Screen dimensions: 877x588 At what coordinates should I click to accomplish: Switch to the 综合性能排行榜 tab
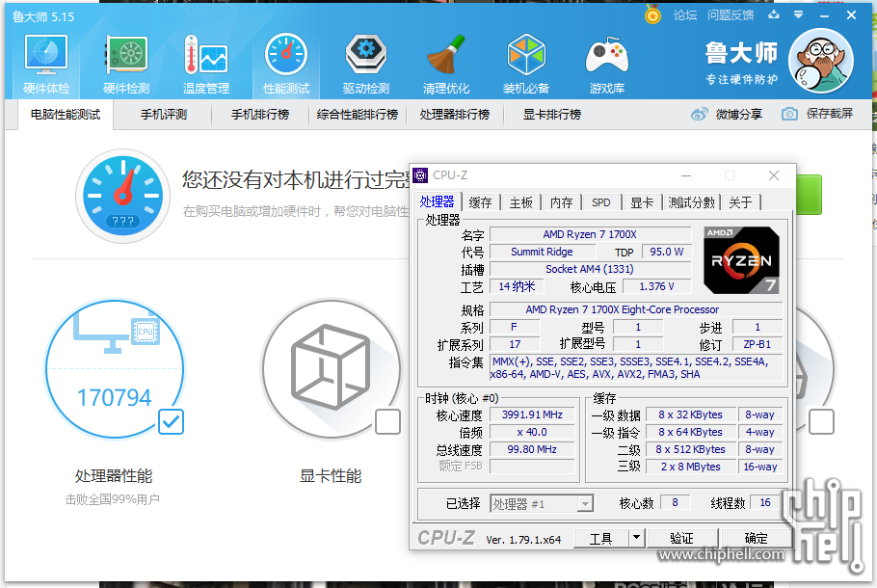click(x=358, y=115)
